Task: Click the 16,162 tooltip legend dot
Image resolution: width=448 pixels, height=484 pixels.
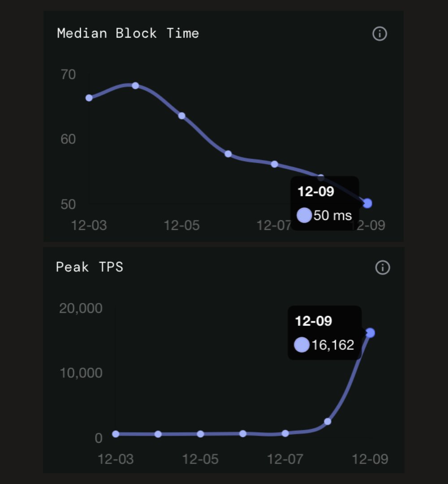Action: pyautogui.click(x=302, y=345)
